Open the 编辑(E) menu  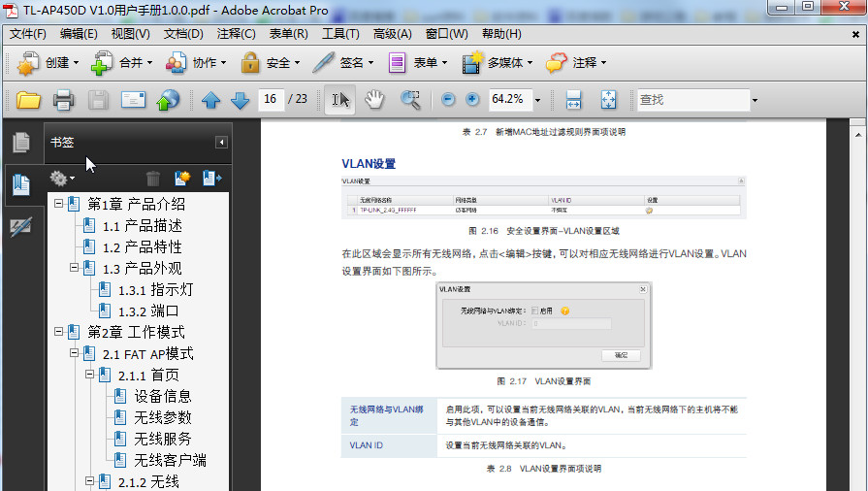coord(79,34)
